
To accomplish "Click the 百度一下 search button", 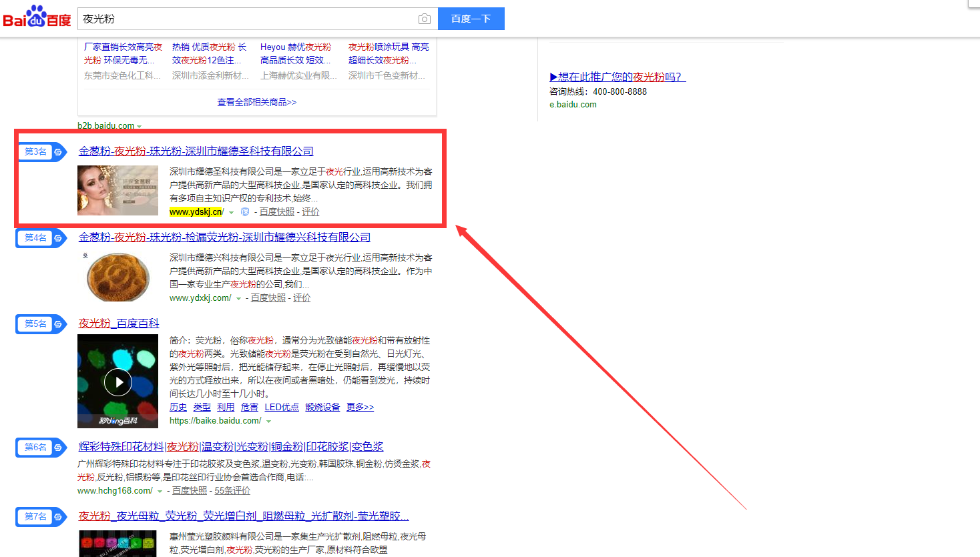I will [471, 19].
